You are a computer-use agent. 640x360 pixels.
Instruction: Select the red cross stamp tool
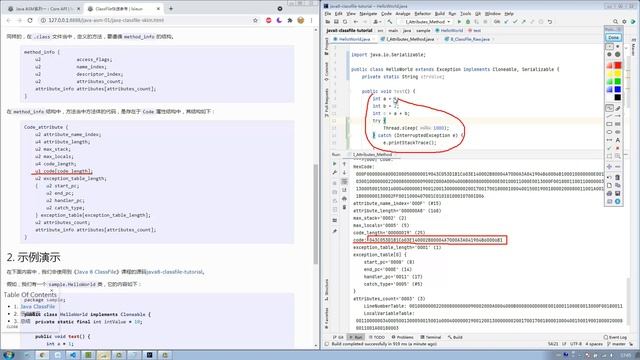point(618,148)
